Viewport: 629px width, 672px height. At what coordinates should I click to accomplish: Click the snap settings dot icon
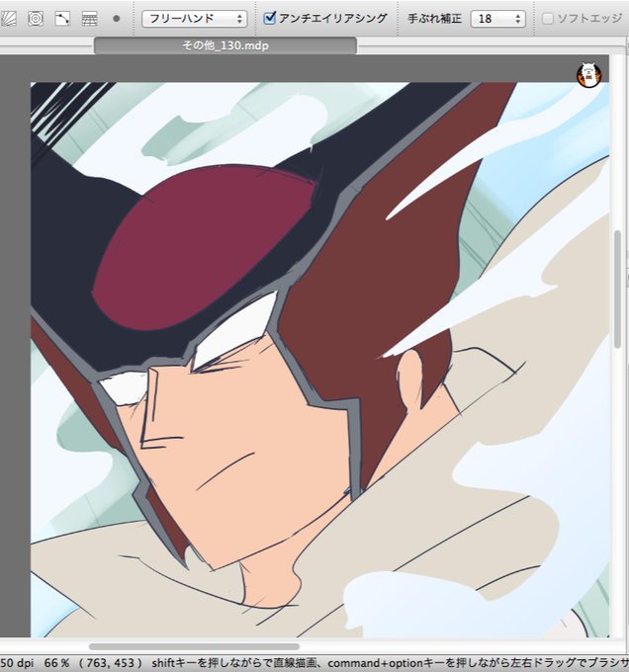116,19
